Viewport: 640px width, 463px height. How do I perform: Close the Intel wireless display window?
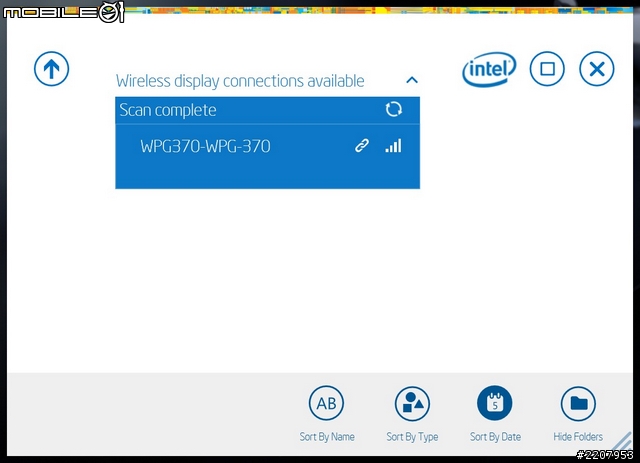(x=597, y=69)
